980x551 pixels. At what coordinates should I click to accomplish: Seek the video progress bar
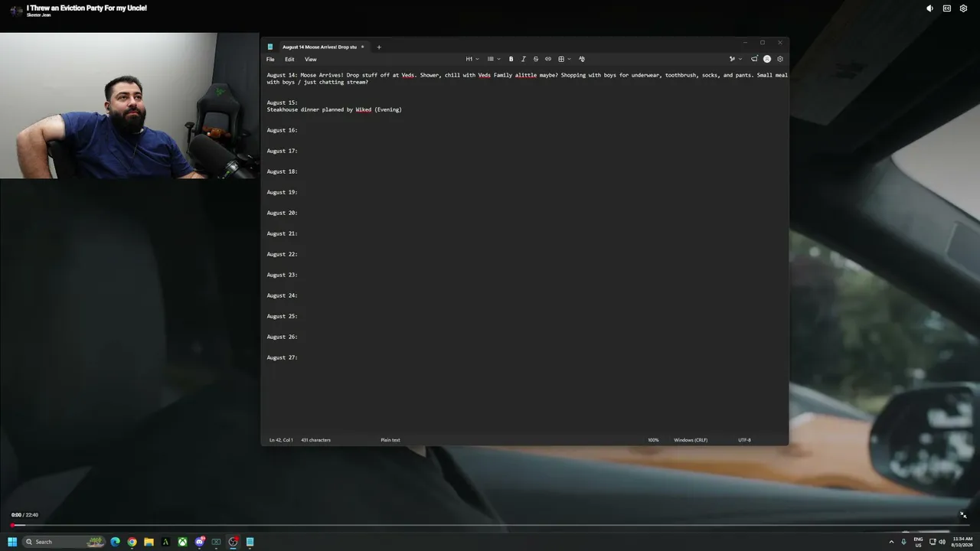[490, 525]
